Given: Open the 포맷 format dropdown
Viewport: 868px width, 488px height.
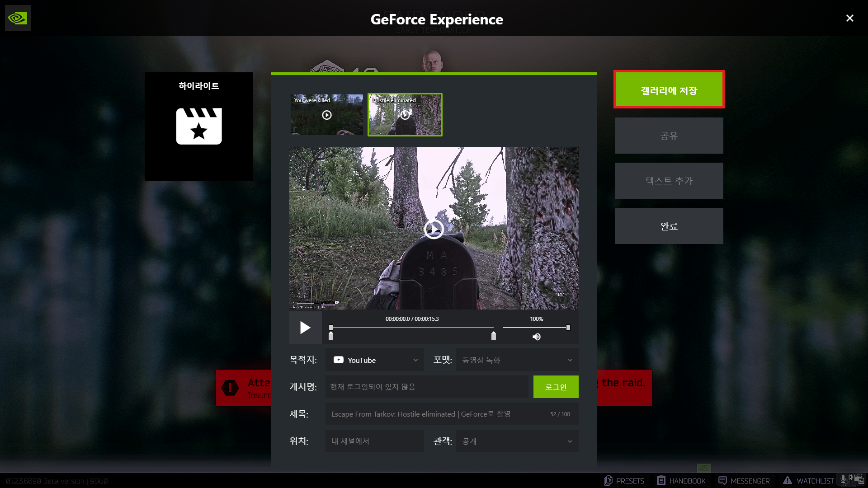Looking at the screenshot, I should click(x=517, y=360).
